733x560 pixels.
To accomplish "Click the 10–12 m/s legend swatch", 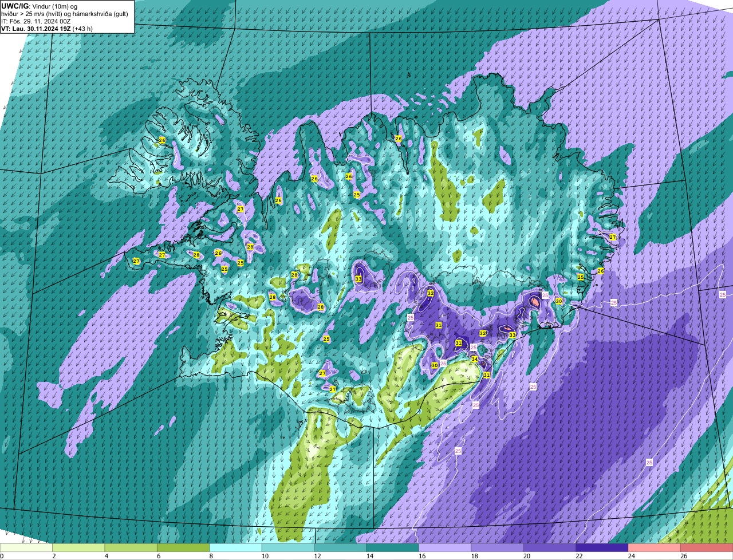I will 288,547.
